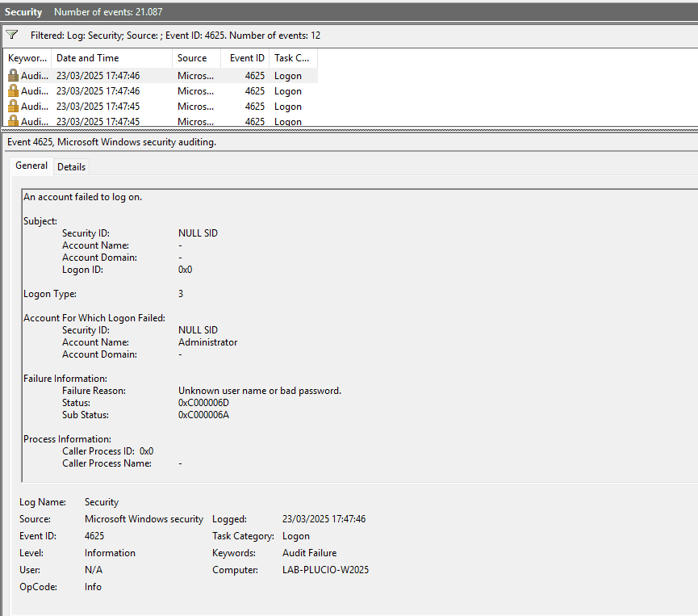Screen dimensions: 698x616
Task: Click the Source column header
Action: coord(192,58)
